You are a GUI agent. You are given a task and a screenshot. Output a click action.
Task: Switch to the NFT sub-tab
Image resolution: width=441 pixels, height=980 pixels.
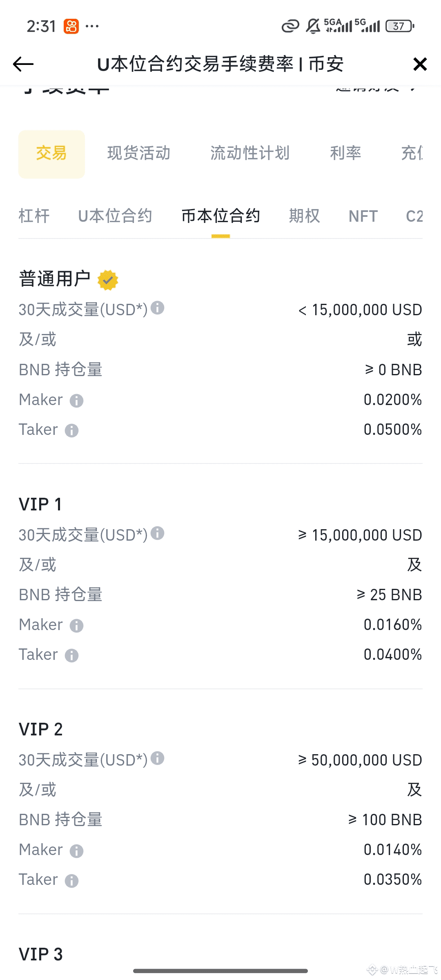pos(363,216)
